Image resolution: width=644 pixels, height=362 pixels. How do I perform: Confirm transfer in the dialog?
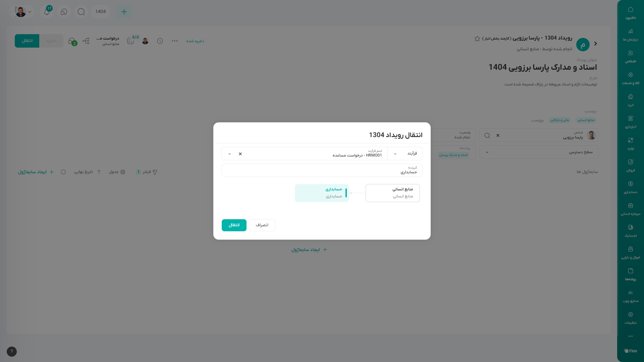234,225
